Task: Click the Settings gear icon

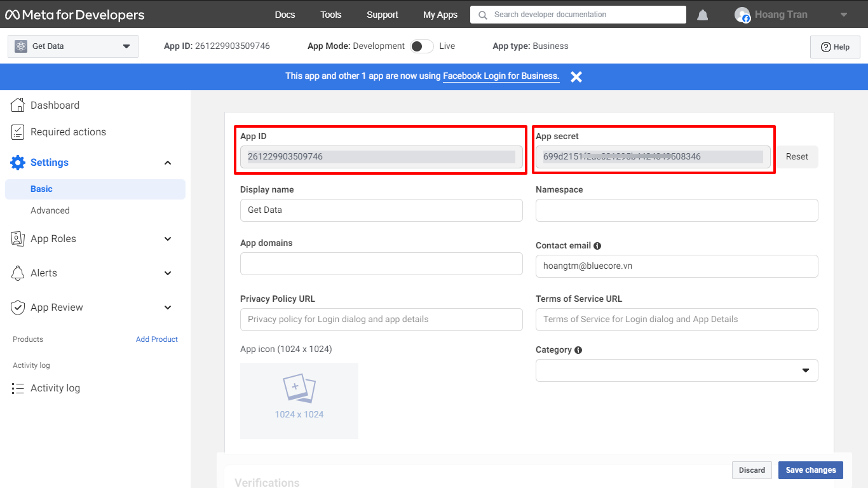Action: coord(18,163)
